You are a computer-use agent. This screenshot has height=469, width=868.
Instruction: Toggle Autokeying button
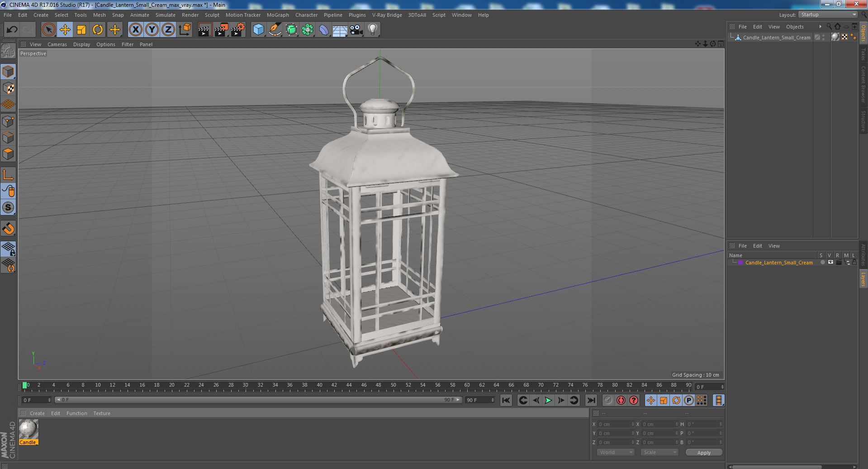click(x=621, y=400)
